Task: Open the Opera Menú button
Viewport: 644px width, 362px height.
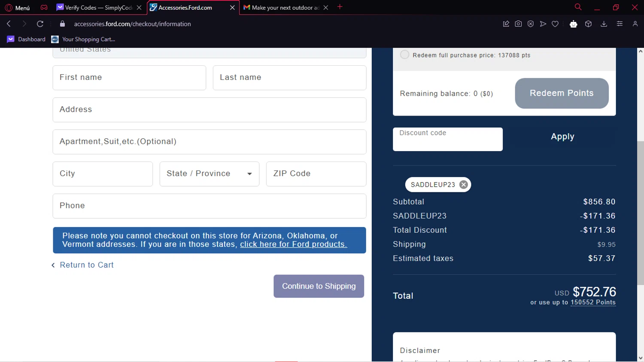Action: coord(17,8)
